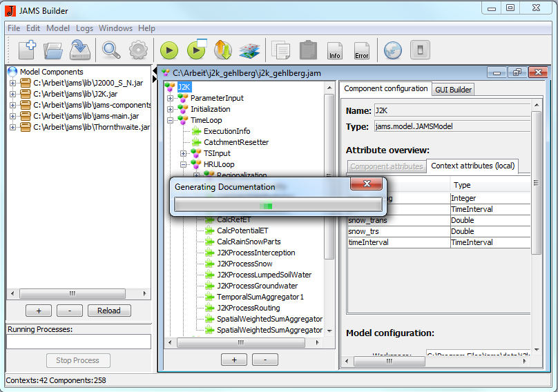Open the Error log icon
This screenshot has height=392, width=558.
point(362,50)
